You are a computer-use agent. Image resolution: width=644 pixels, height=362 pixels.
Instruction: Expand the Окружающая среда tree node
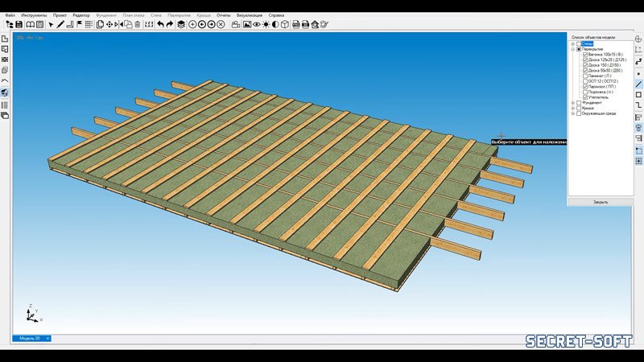tap(572, 113)
